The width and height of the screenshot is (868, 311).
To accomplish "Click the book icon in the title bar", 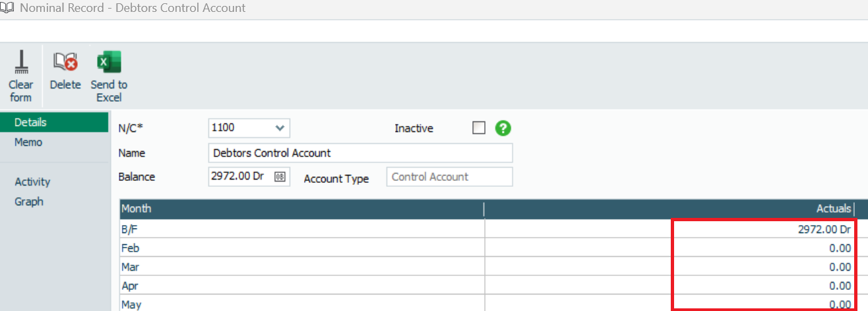I will [x=7, y=8].
